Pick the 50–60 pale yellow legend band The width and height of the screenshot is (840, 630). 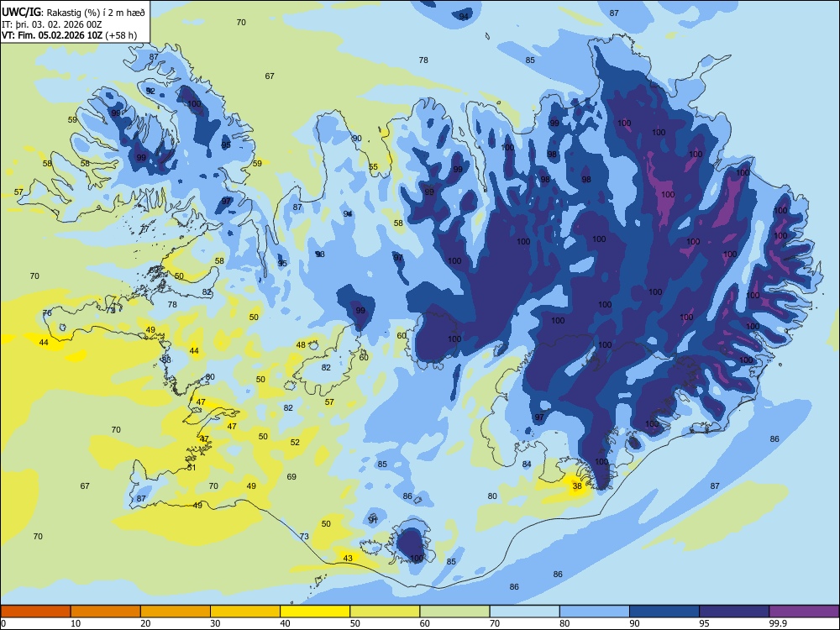click(385, 612)
